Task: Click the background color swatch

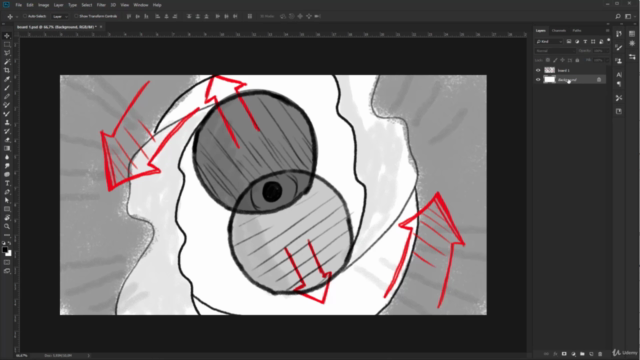Action: point(9,254)
